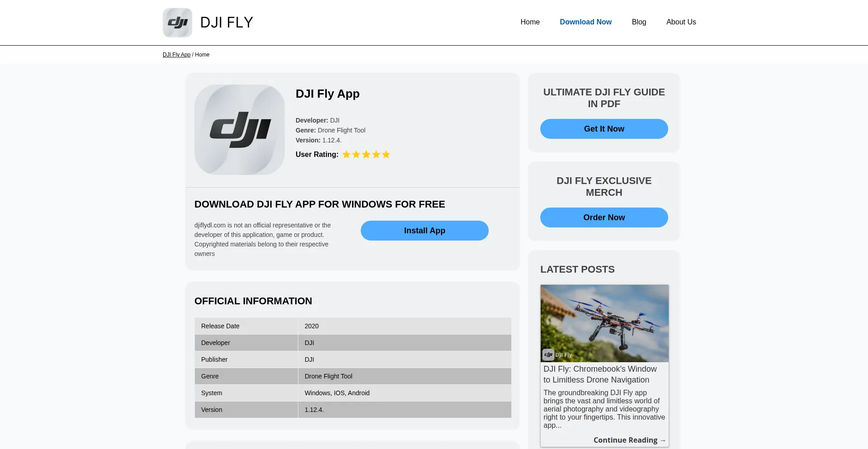Follow the DJI Fly App breadcrumb link
Viewport: 868px width, 449px height.
point(176,55)
